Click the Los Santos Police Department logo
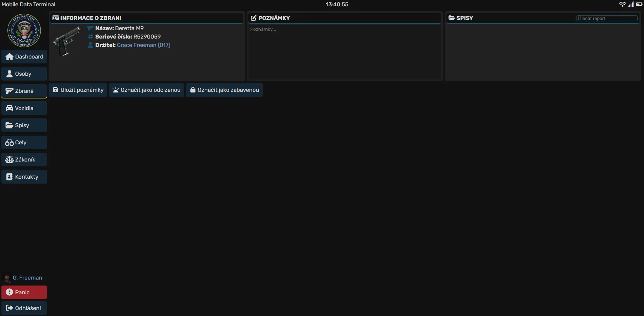644x316 pixels. (24, 30)
